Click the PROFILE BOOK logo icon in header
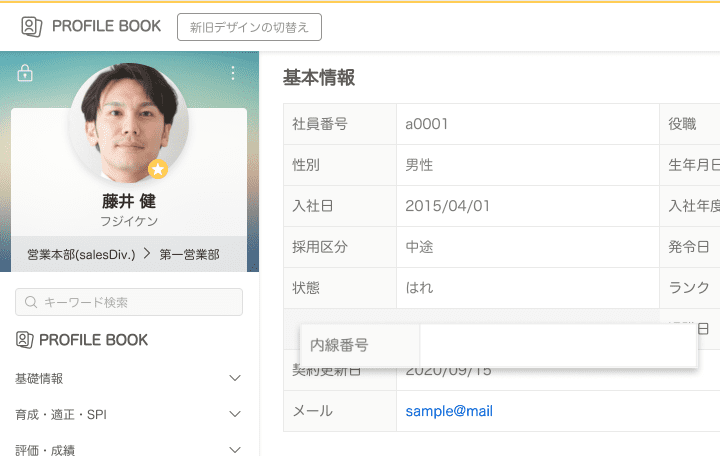Screen dimensions: 720x456 (31, 27)
